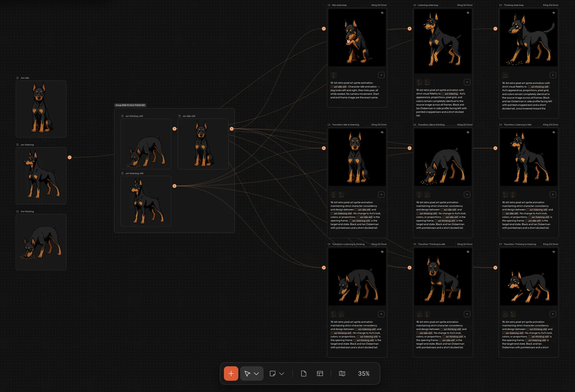Select the Axl-thinking image node thumbnail
This screenshot has height=392, width=575.
click(x=41, y=242)
